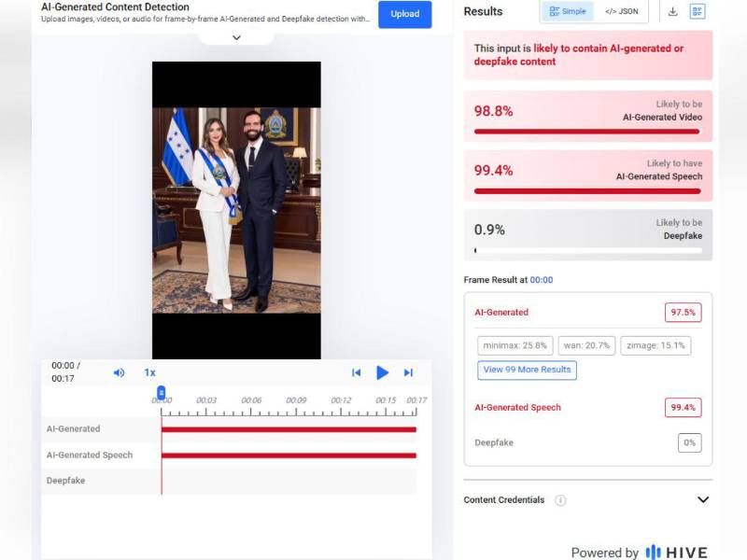
Task: Open the results layout view icon
Action: [x=698, y=11]
